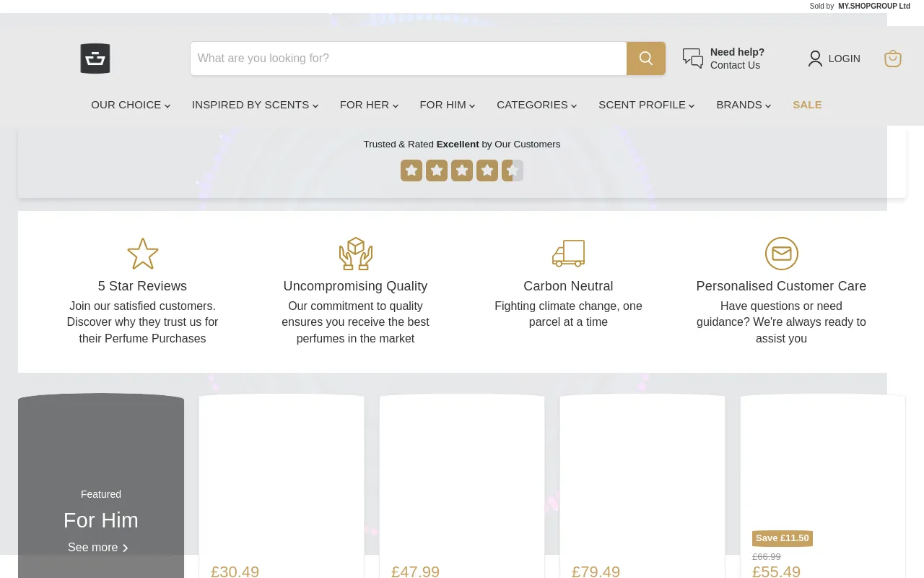Expand the INSPIRED BY SCENTS menu
Viewport: 924px width, 578px height.
pos(255,105)
